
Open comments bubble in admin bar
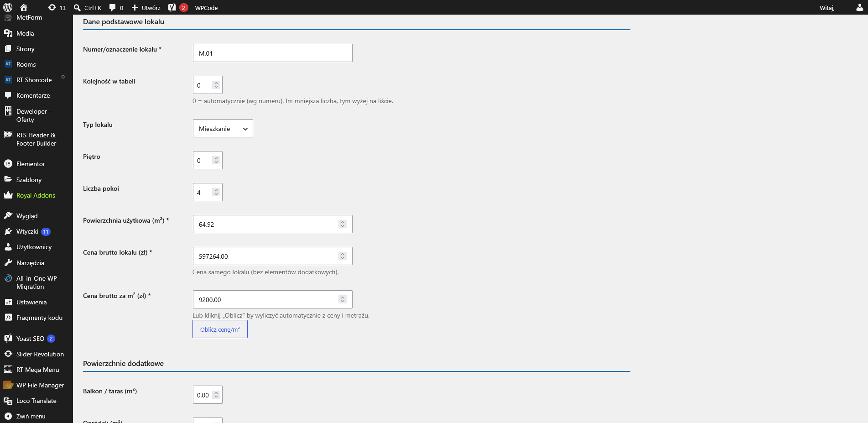coord(116,7)
